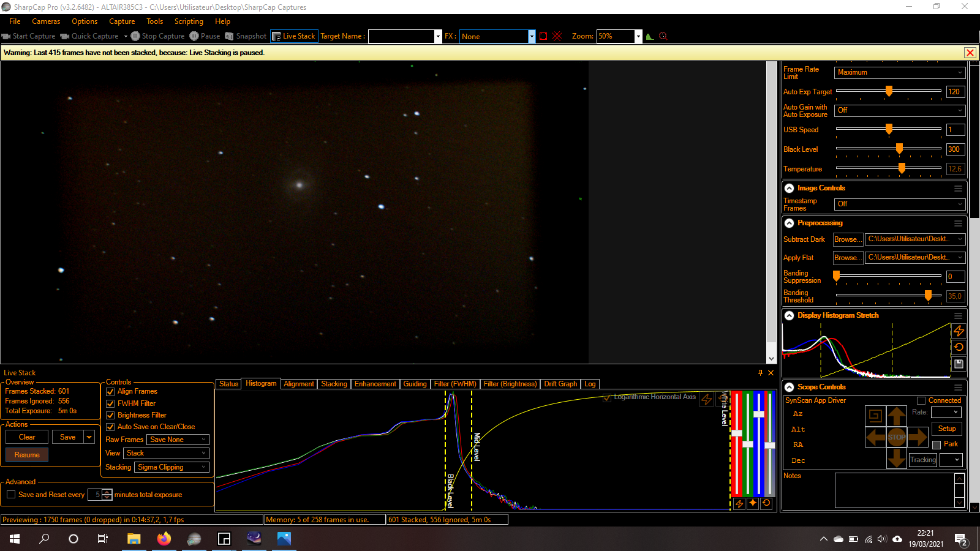Collapse the Image Controls section
The width and height of the screenshot is (980, 551).
pyautogui.click(x=790, y=189)
